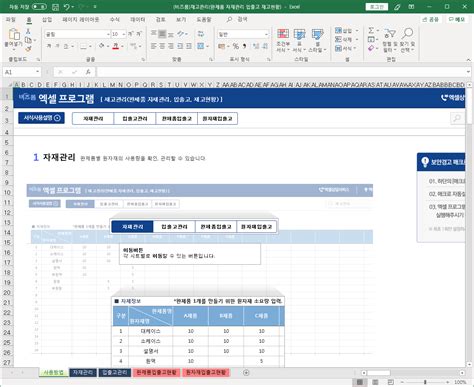Increase the font size with the grow-font icon
This screenshot has height=387, width=474.
tap(131, 34)
